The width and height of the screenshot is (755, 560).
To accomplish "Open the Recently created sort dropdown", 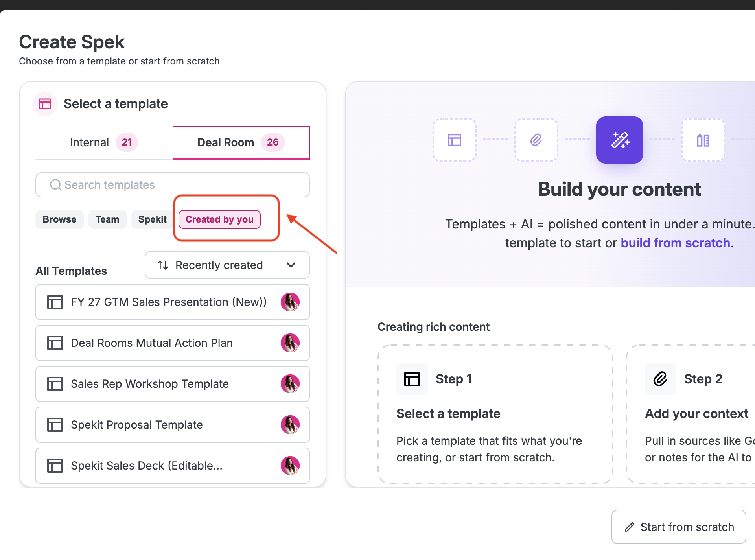I will (x=227, y=265).
